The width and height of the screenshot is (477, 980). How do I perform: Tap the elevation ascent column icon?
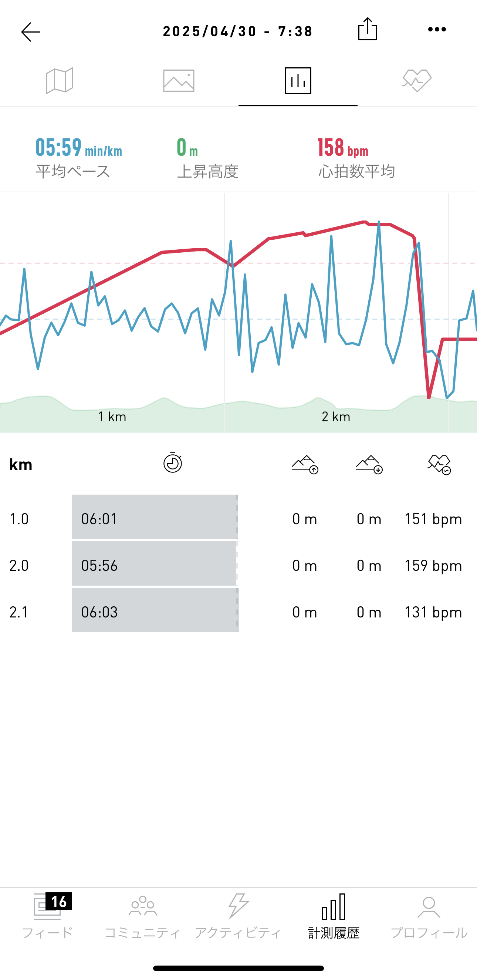pyautogui.click(x=305, y=464)
